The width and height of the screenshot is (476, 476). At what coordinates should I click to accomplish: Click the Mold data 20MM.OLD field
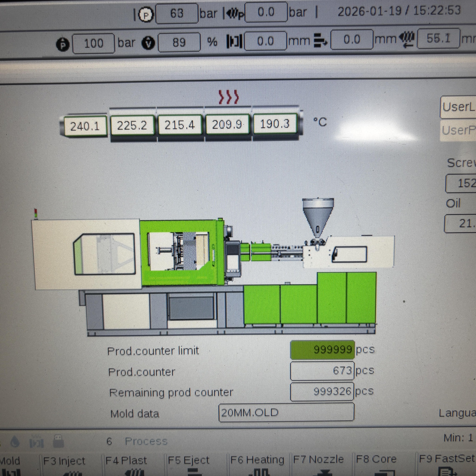pyautogui.click(x=286, y=413)
